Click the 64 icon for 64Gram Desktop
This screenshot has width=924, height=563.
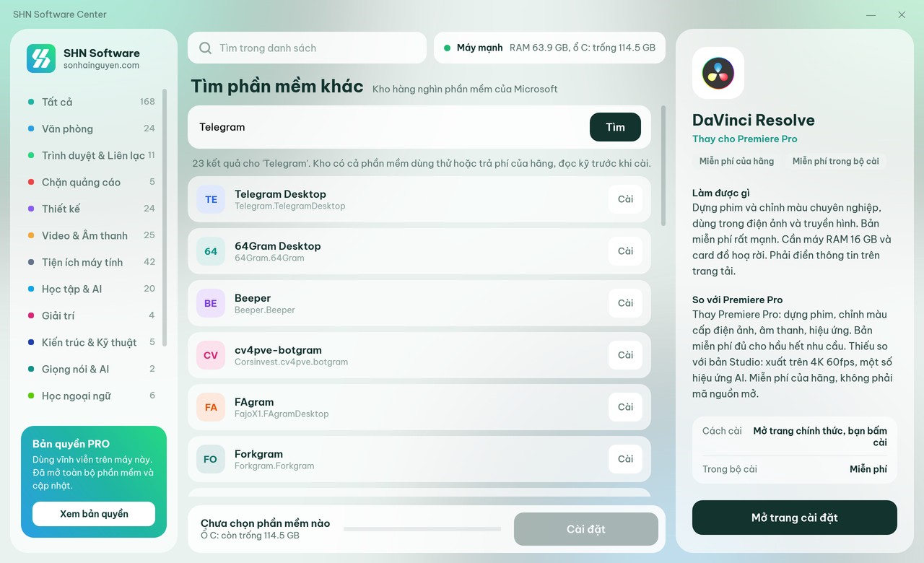(x=211, y=251)
